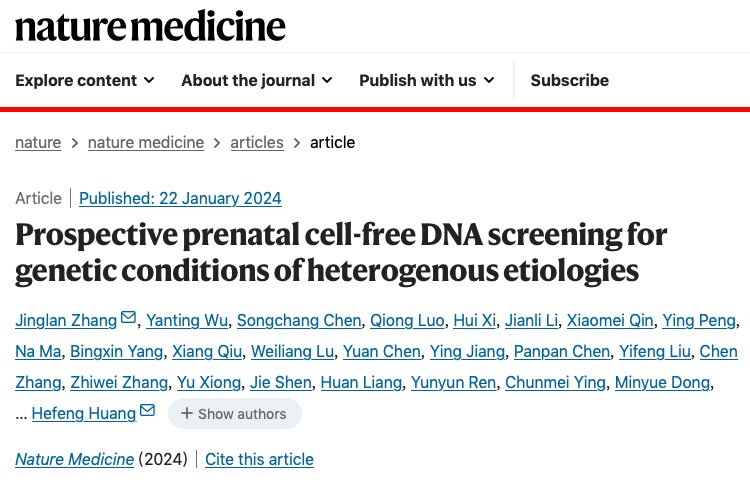The height and width of the screenshot is (482, 750).
Task: Go to nature breadcrumb link
Action: coord(38,142)
